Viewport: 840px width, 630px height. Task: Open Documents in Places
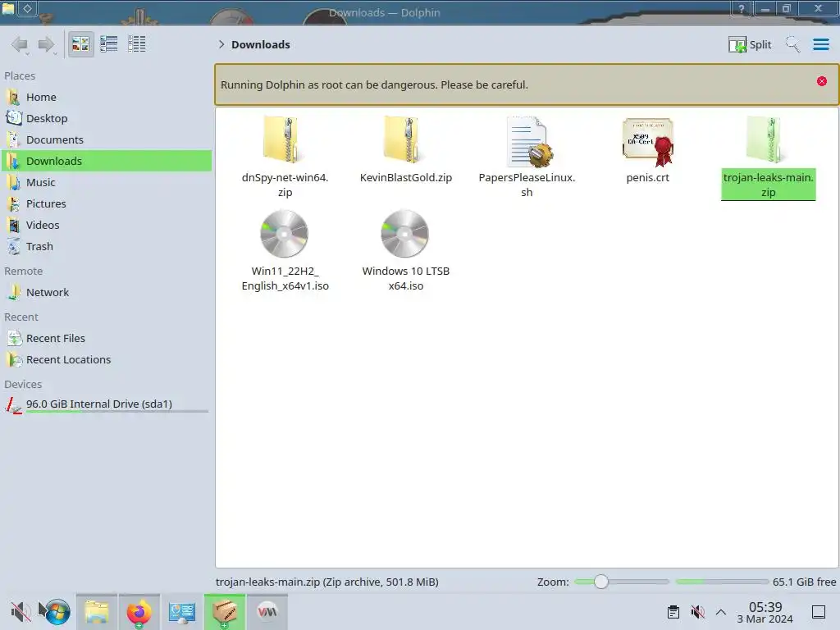click(x=106, y=139)
